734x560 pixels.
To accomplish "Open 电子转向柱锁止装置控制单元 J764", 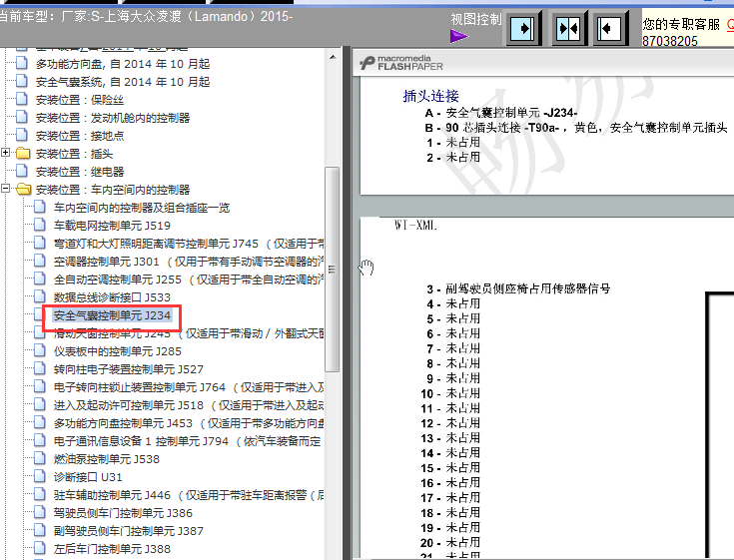I will coord(189,387).
